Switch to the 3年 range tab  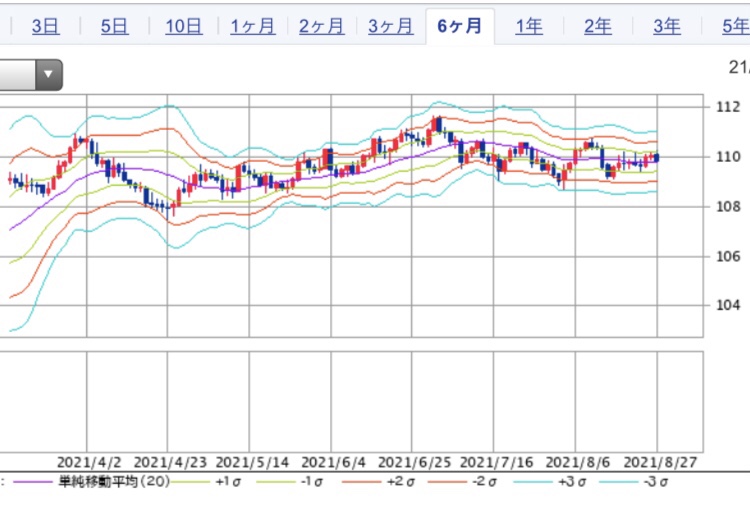(667, 26)
